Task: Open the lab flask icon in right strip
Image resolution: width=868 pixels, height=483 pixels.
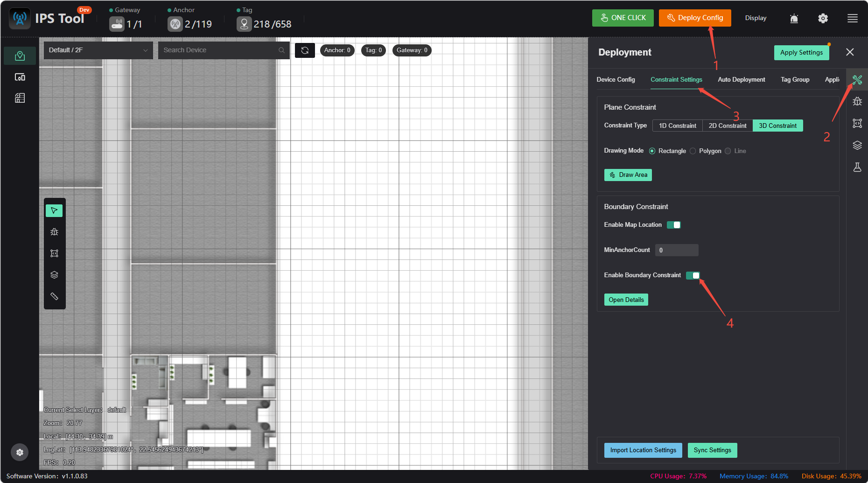Action: coord(857,167)
